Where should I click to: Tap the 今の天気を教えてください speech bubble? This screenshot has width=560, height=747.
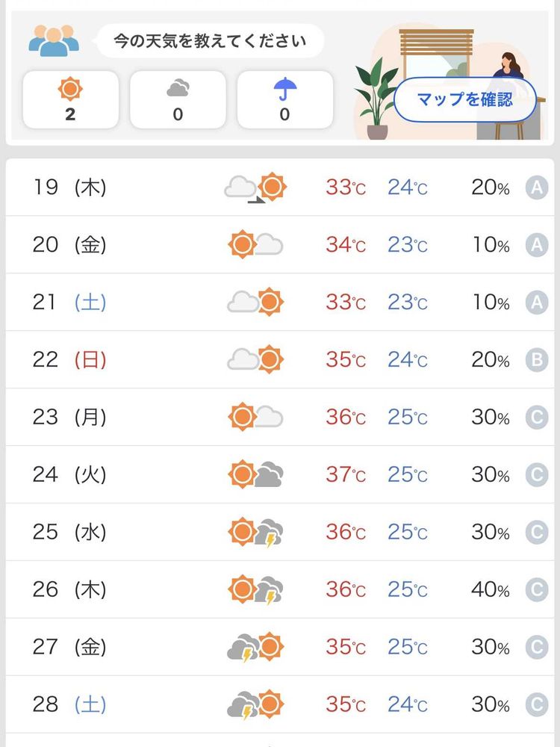click(x=210, y=40)
